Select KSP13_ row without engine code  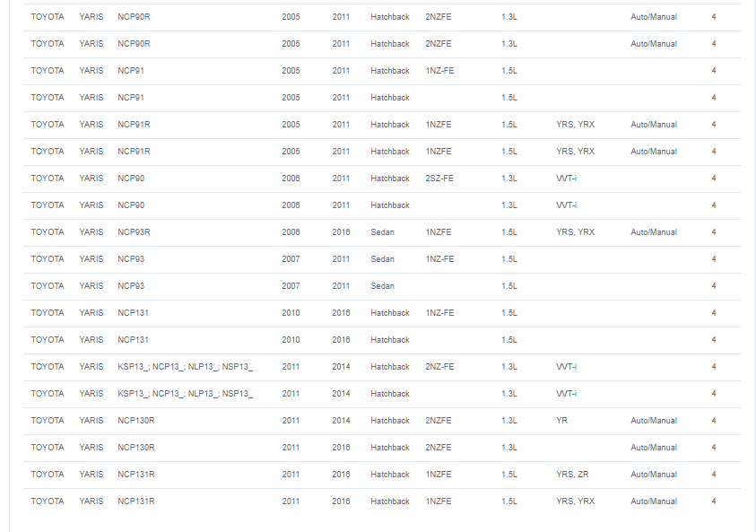point(381,394)
